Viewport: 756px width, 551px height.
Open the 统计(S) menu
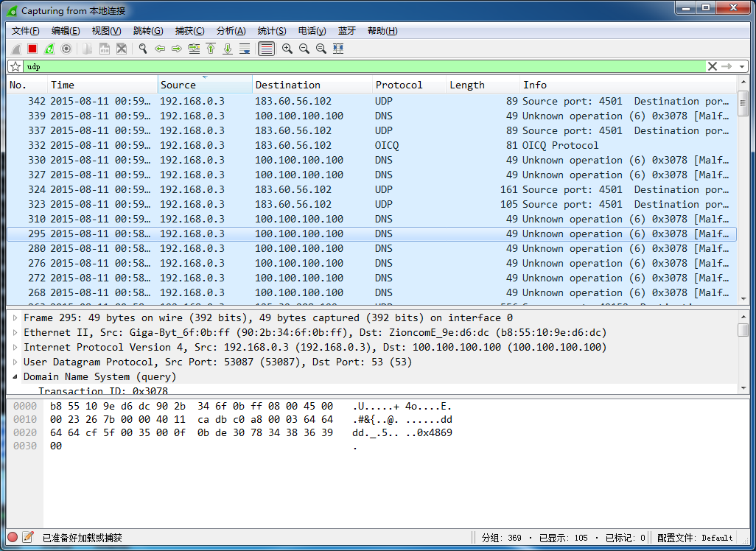point(272,31)
